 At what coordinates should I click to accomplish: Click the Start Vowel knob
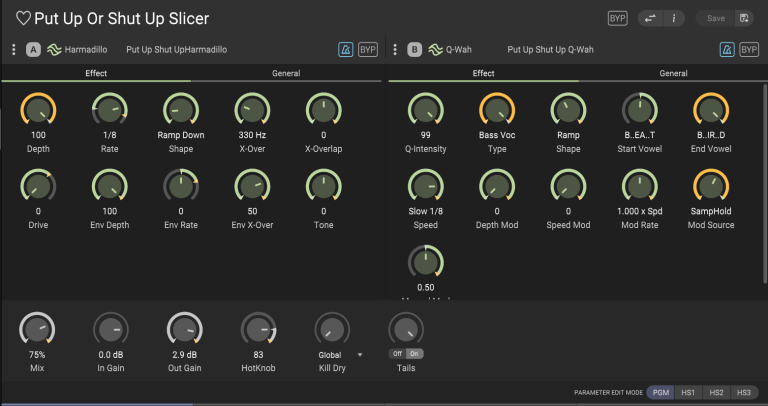coord(640,110)
